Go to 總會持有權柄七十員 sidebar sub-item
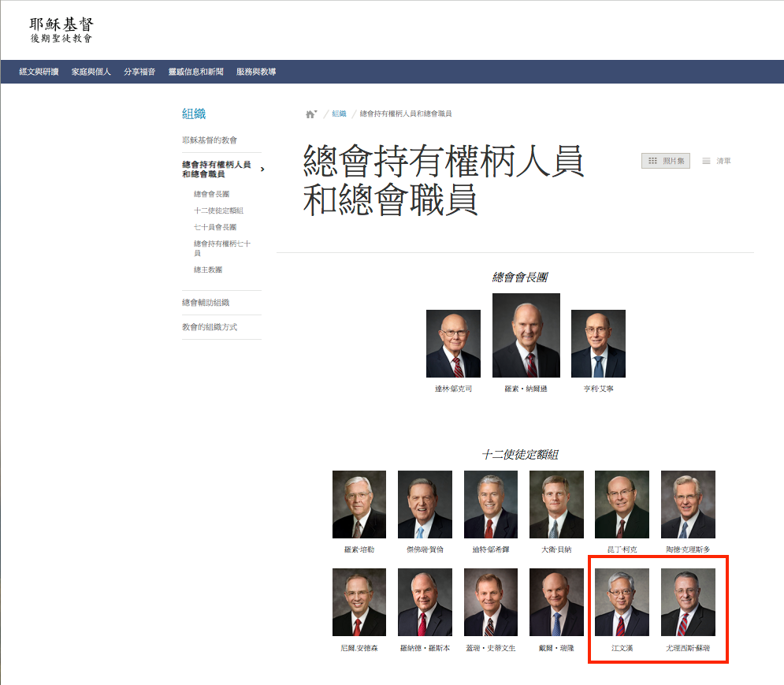Image resolution: width=784 pixels, height=685 pixels. pos(222,248)
